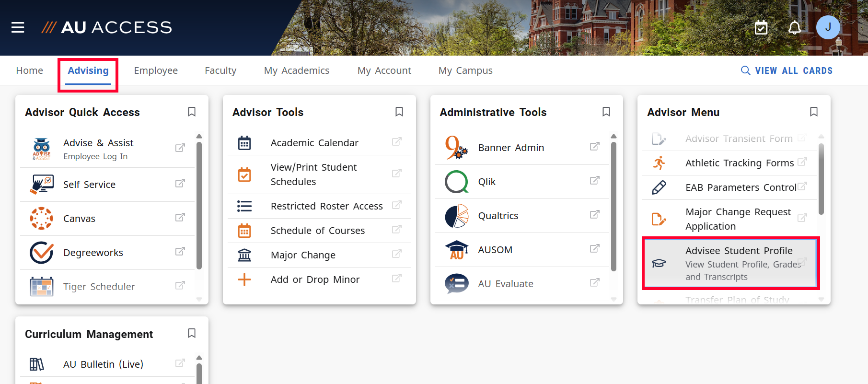The width and height of the screenshot is (868, 384).
Task: Open AUSOM
Action: pyautogui.click(x=522, y=250)
